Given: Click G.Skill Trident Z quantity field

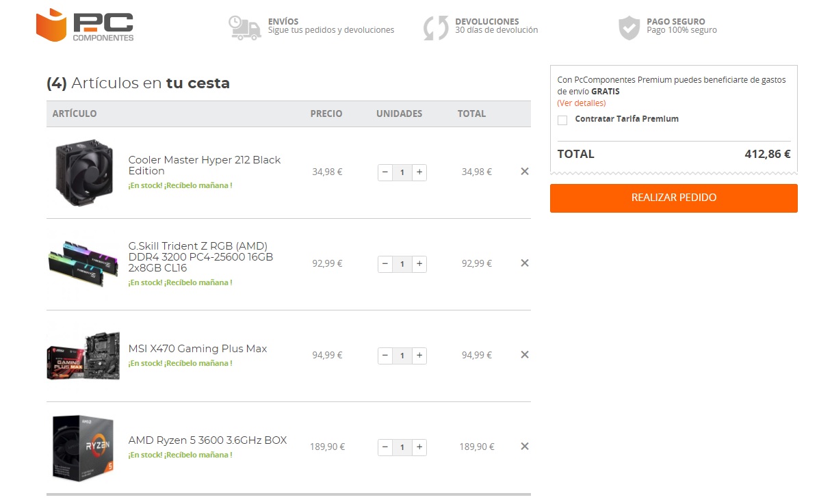Looking at the screenshot, I should tap(402, 263).
